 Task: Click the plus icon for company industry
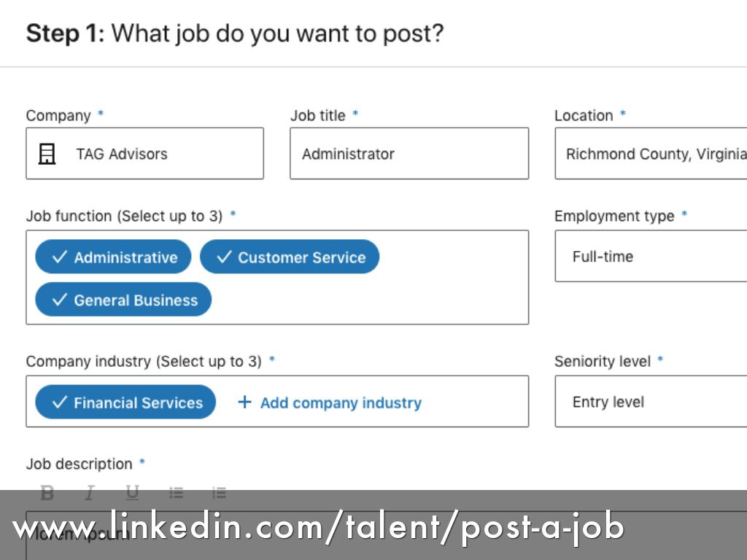coord(245,402)
